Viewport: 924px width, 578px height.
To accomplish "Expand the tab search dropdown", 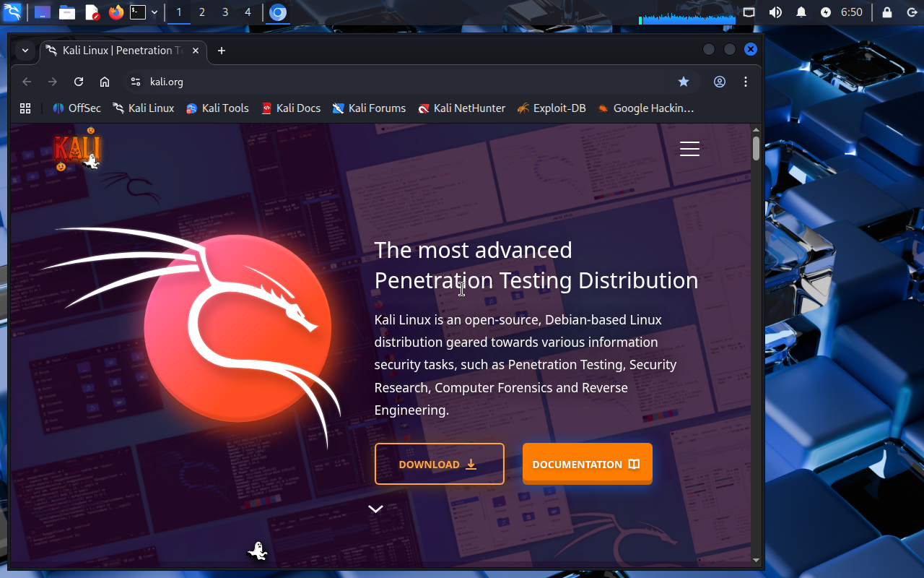I will click(25, 51).
